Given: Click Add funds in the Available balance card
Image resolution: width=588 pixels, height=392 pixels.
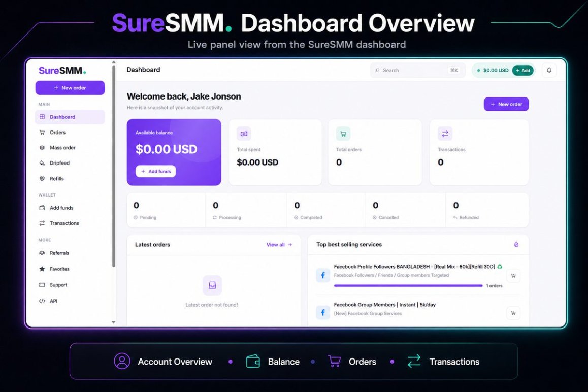Looking at the screenshot, I should pyautogui.click(x=155, y=171).
